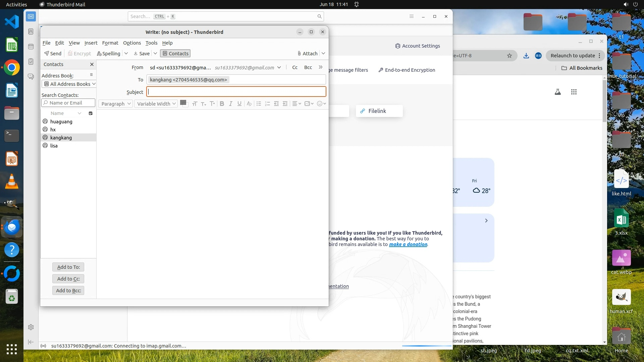Click the Search Contacts input field
The image size is (644, 362).
[x=68, y=103]
